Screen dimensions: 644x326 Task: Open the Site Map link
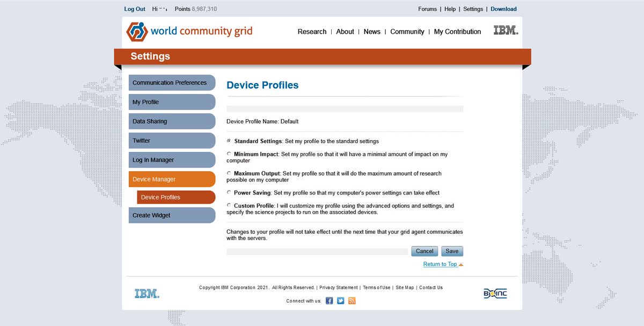(405, 288)
